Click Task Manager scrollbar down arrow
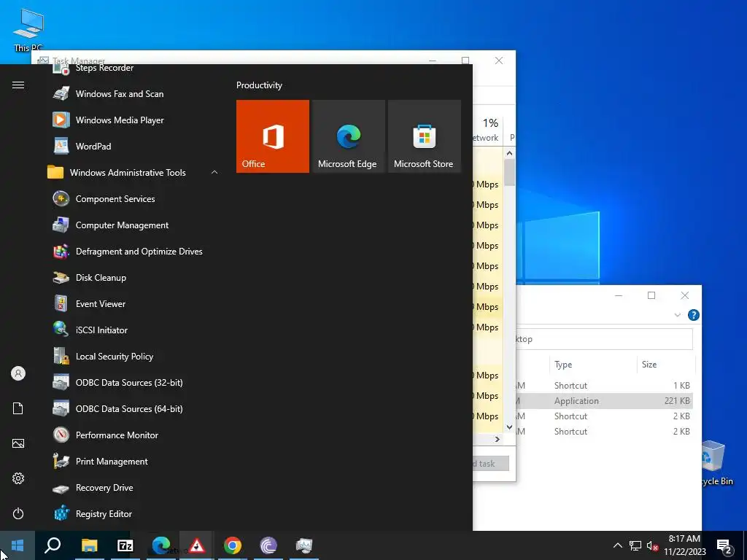747x560 pixels. (x=509, y=427)
